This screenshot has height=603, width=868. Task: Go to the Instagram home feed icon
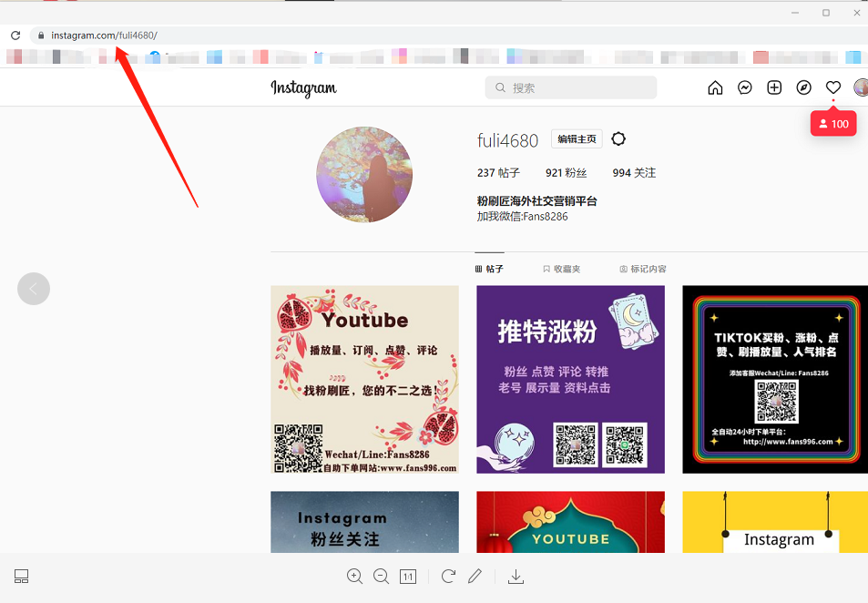pyautogui.click(x=715, y=87)
